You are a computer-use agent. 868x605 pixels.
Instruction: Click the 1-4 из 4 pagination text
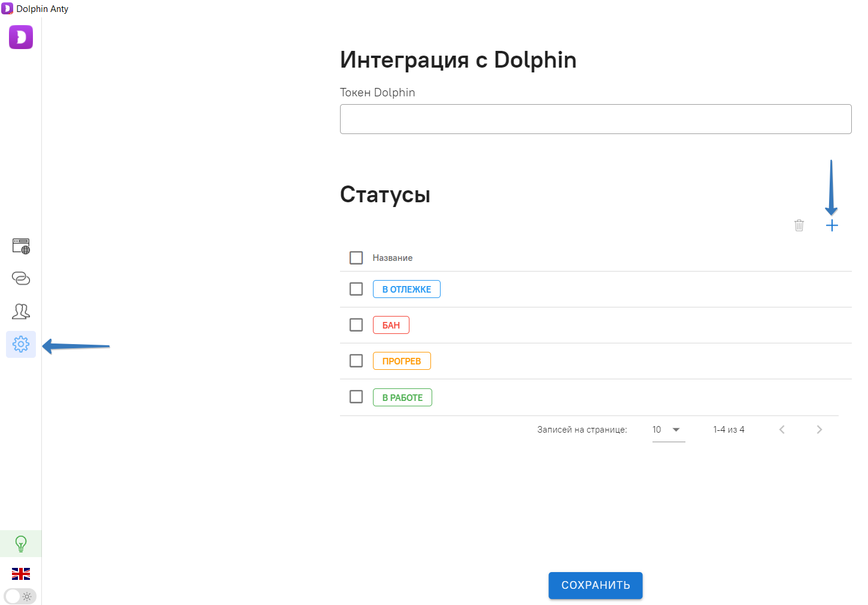point(729,430)
